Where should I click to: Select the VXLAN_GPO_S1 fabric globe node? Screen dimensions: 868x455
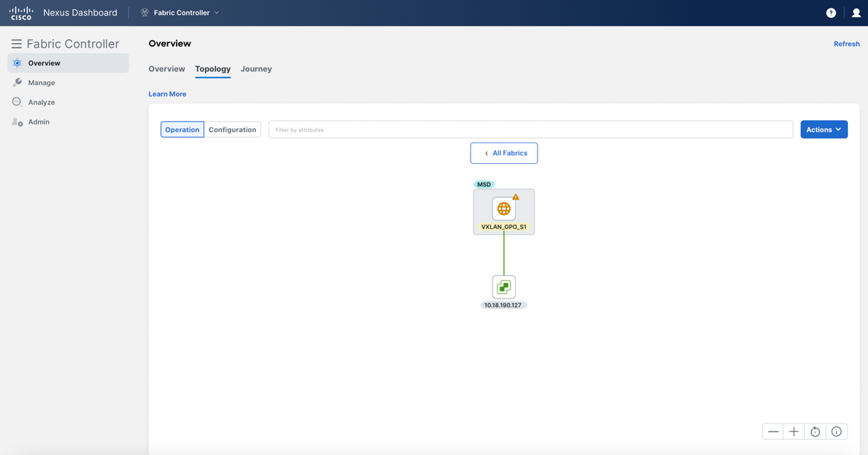[504, 209]
